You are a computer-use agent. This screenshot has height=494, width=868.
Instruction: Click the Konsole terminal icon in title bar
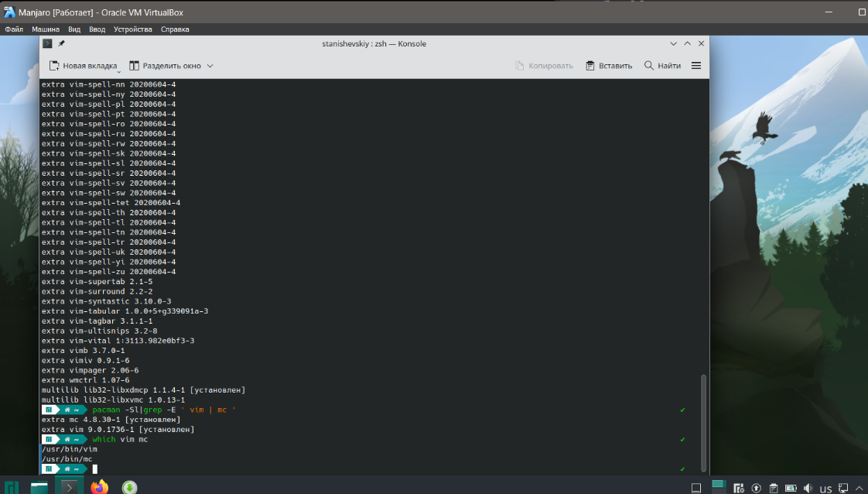48,44
